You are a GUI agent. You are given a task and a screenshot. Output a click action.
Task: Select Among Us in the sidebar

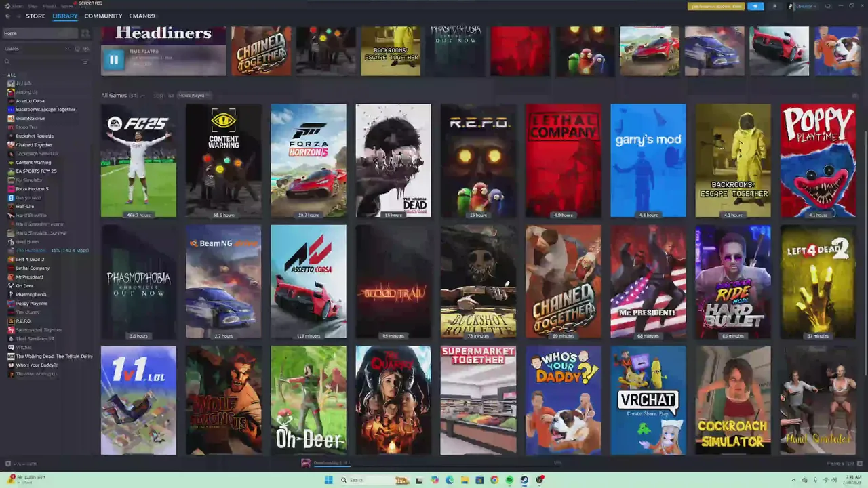[x=27, y=91]
